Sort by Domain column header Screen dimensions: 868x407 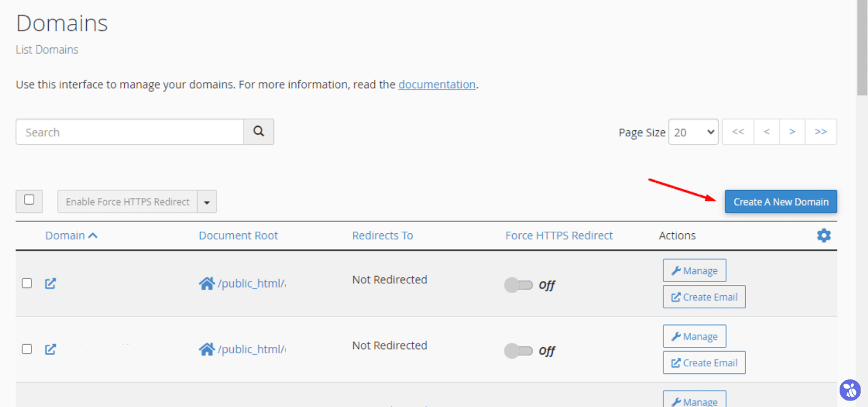[71, 236]
